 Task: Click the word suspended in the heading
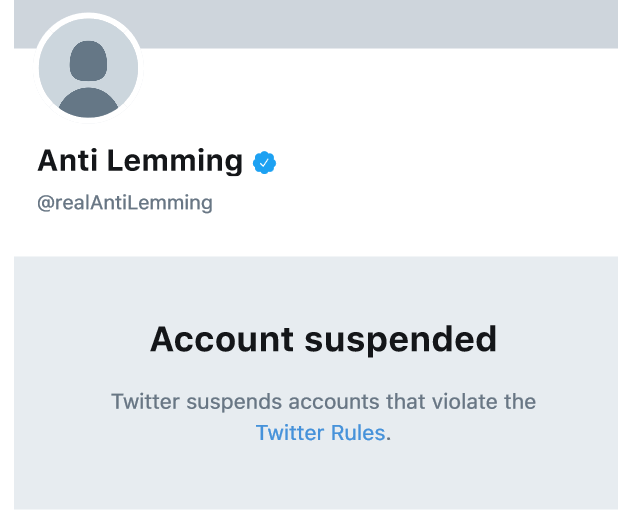coord(400,341)
